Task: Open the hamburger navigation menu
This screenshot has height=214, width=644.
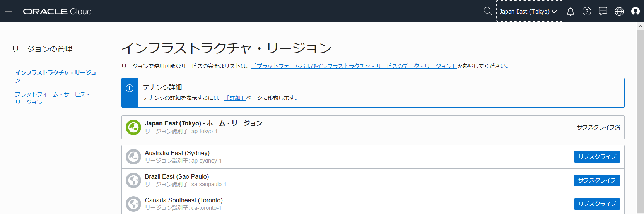Action: click(9, 11)
